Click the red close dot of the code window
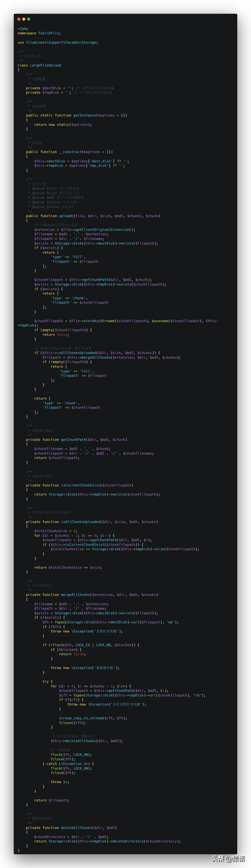 pos(19,19)
